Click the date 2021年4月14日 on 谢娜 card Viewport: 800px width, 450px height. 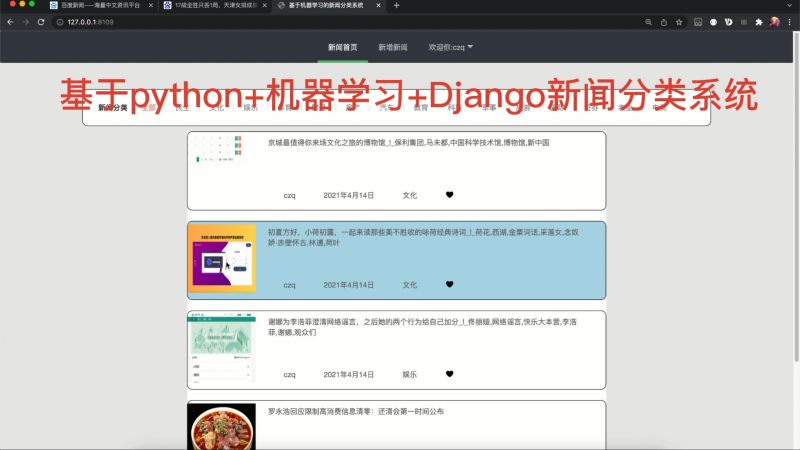click(348, 374)
